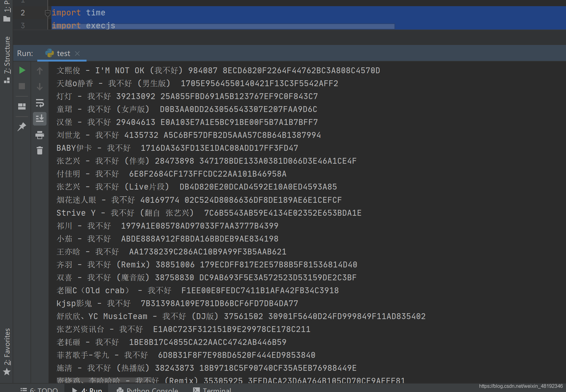The width and height of the screenshot is (566, 392).
Task: Click the 'import execjs' code line
Action: coord(83,26)
